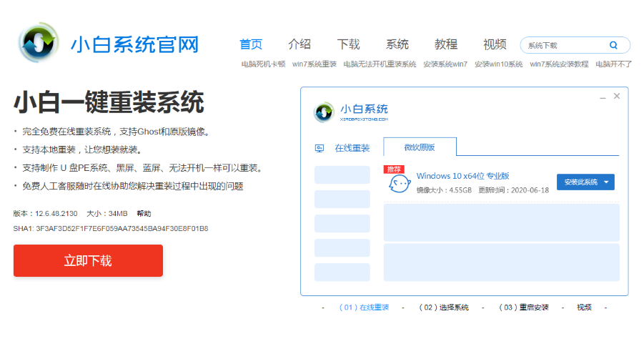This screenshot has width=644, height=339.
Task: Click the 小白一键重装系统 heading
Action: (109, 102)
